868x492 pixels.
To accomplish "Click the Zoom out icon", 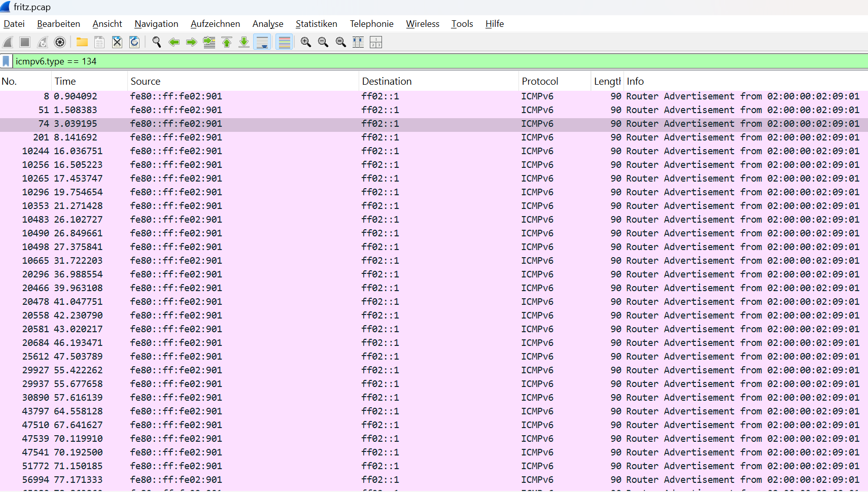I will click(323, 42).
